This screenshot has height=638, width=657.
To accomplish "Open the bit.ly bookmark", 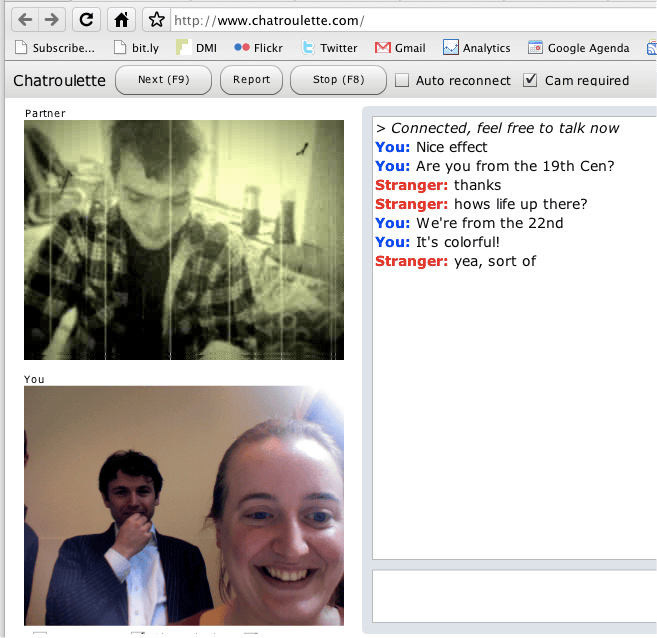I will (137, 48).
